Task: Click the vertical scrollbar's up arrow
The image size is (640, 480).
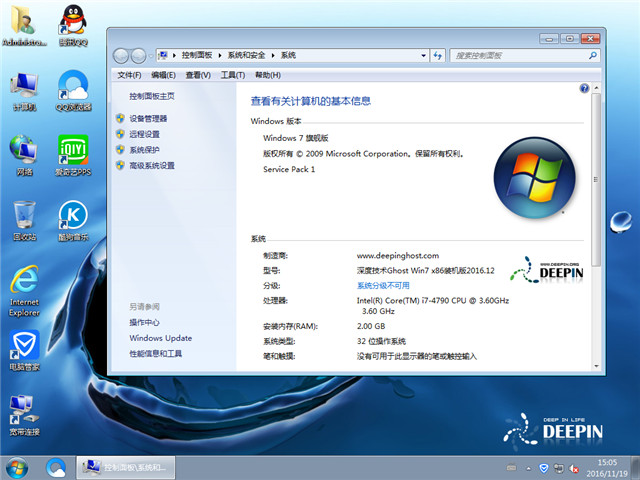Action: pos(596,88)
